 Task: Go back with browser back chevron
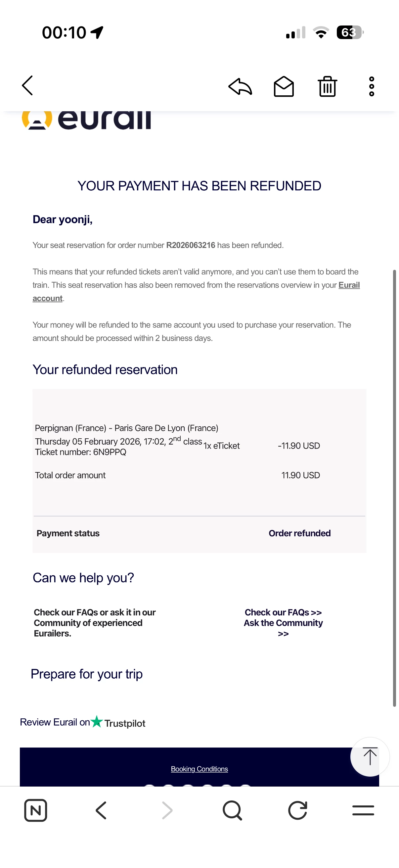[101, 810]
